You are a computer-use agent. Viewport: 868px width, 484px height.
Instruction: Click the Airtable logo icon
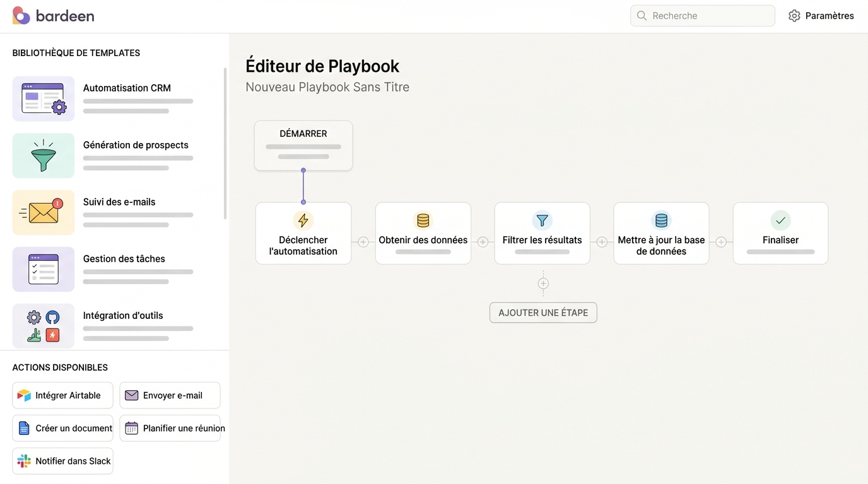24,395
